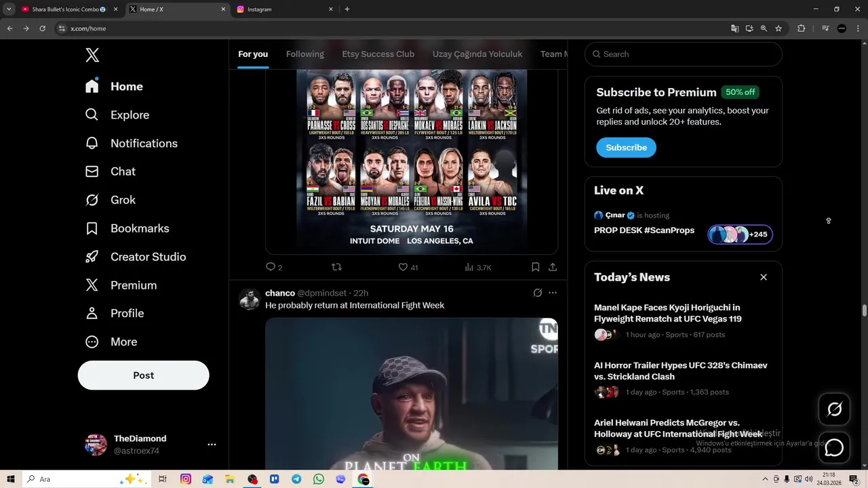Open Chrome three-dot menu
The height and width of the screenshot is (488, 868).
[857, 28]
